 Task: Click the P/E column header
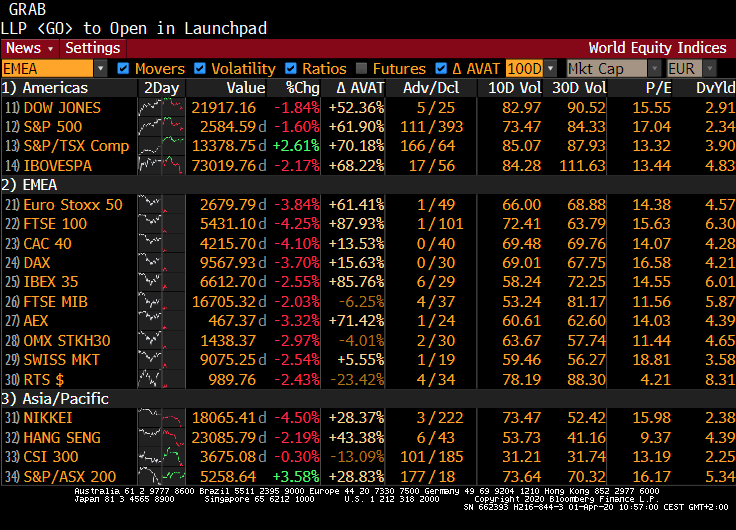coord(658,88)
